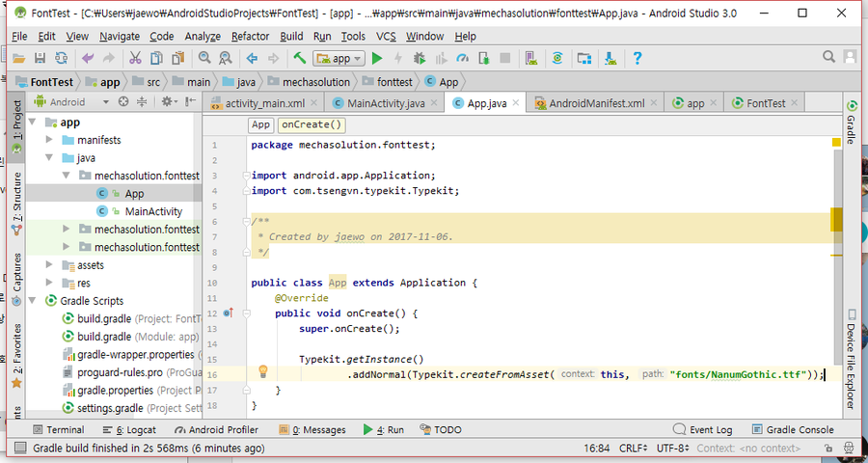Select settings.gradle in Gradle Scripts
The width and height of the screenshot is (868, 463).
pos(110,408)
